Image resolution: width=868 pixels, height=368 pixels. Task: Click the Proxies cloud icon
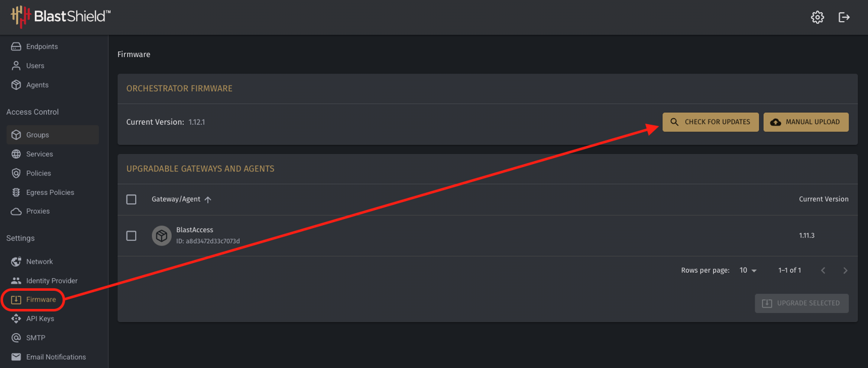point(16,211)
